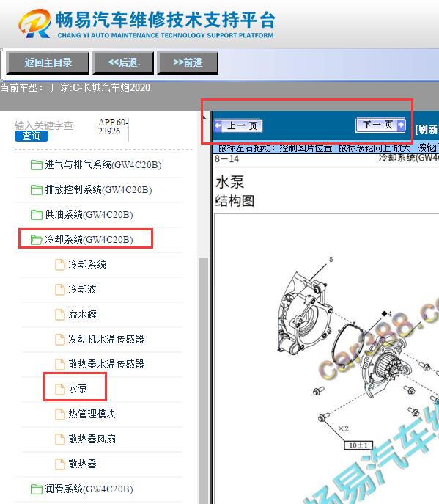Click folder icon beside 润滑系统

(37, 489)
